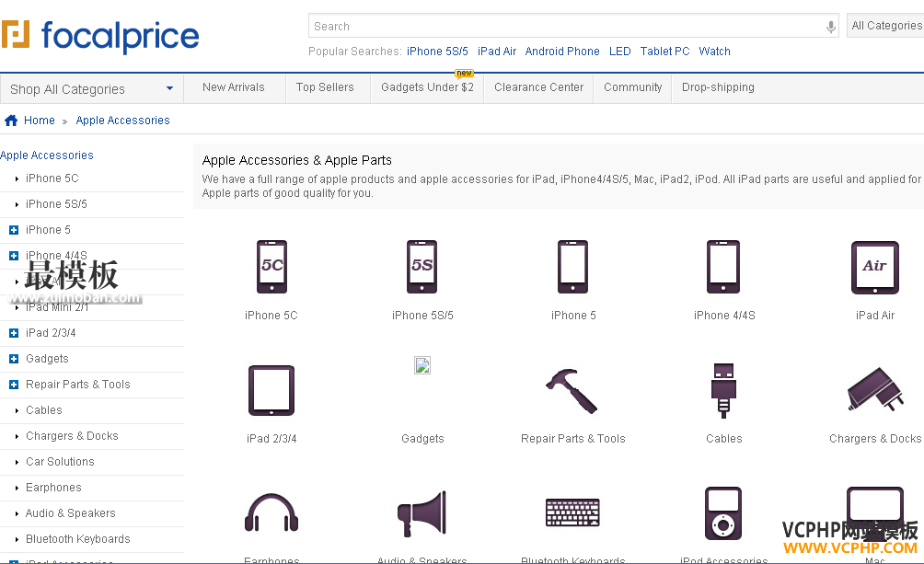Click the Gadgets grid label

click(x=422, y=439)
